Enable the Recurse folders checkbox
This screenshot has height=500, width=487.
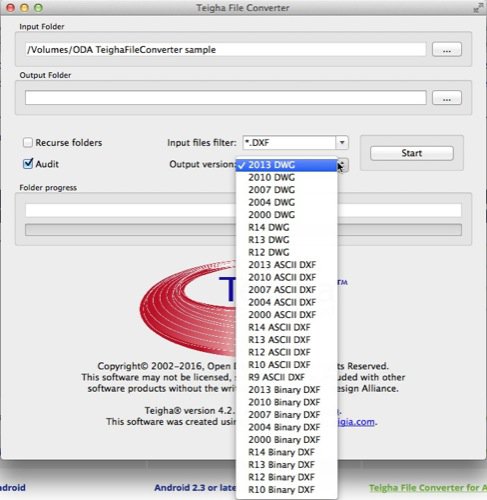coord(28,143)
